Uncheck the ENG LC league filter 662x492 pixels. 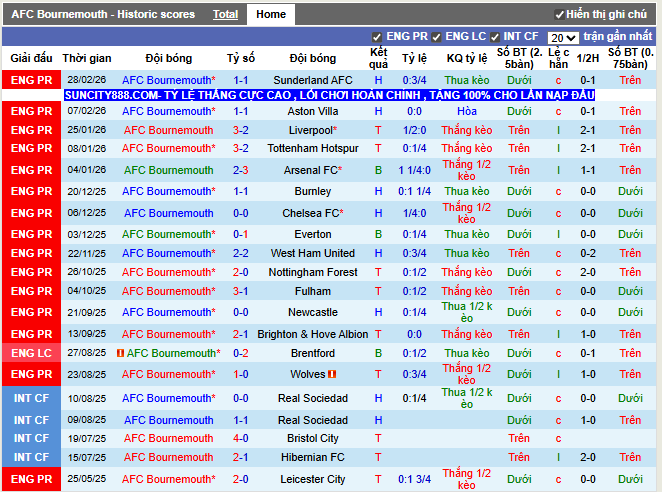tap(437, 37)
